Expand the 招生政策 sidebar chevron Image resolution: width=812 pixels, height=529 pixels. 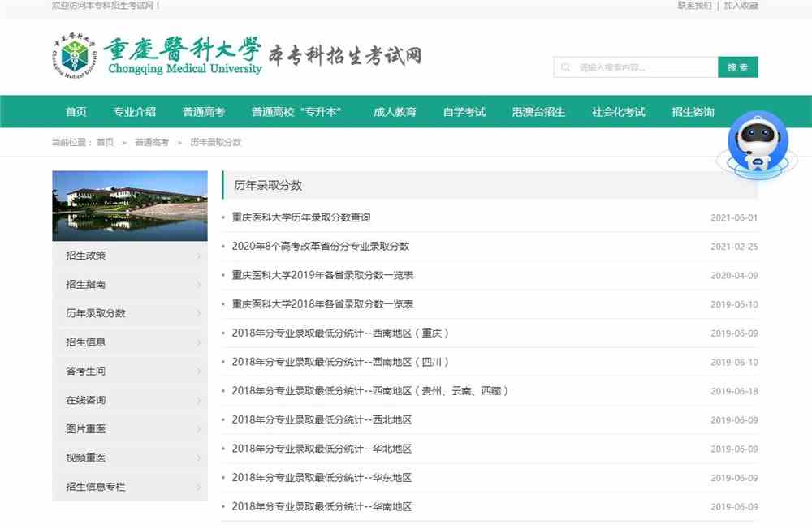pos(197,255)
